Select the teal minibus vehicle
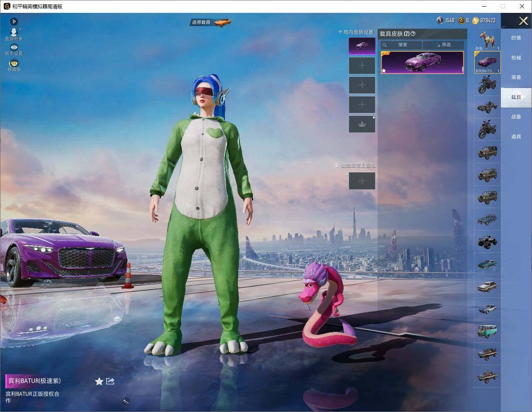 click(x=487, y=331)
